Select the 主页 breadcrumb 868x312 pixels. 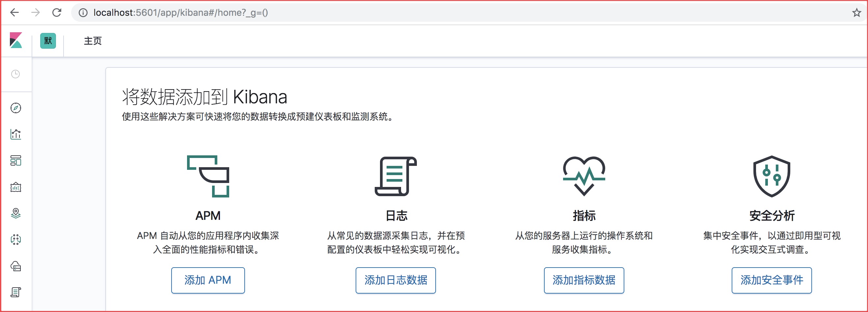click(x=93, y=41)
